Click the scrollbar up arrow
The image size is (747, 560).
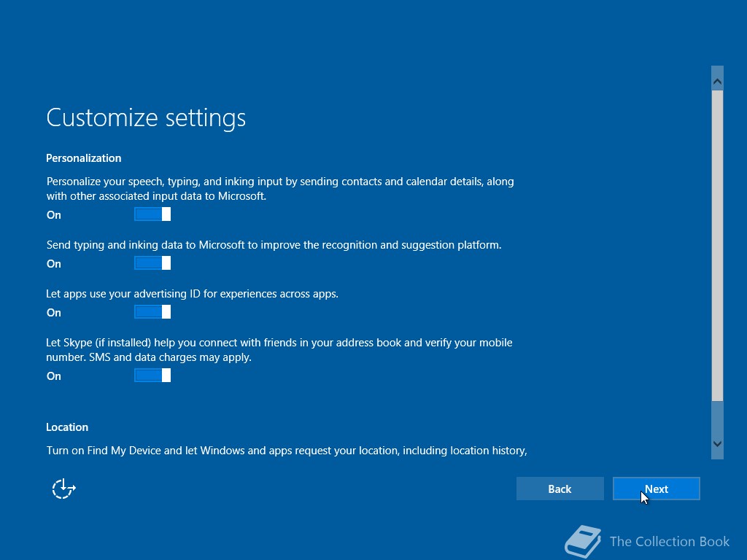(x=717, y=82)
